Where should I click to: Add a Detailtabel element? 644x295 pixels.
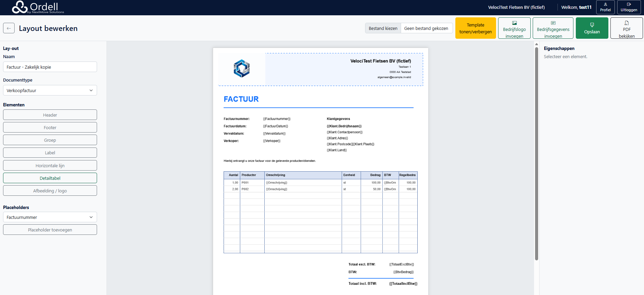pos(50,178)
